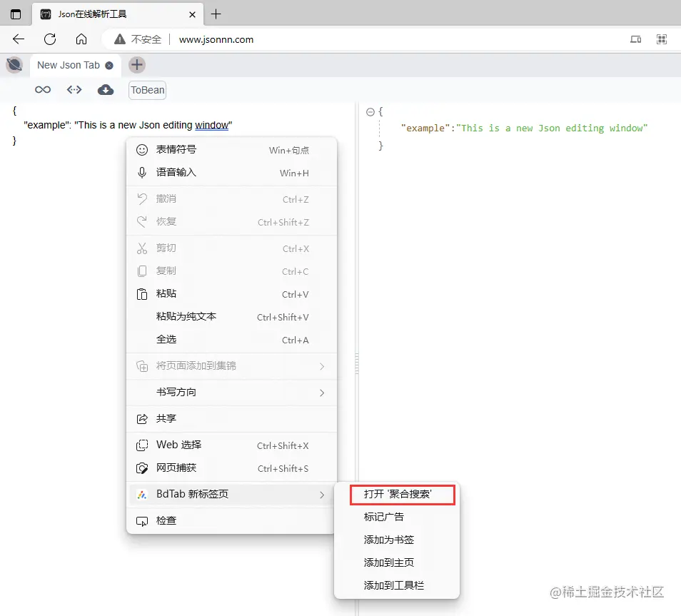Click the underlined word window in editor
Viewport: 681px width, 616px height.
click(211, 125)
